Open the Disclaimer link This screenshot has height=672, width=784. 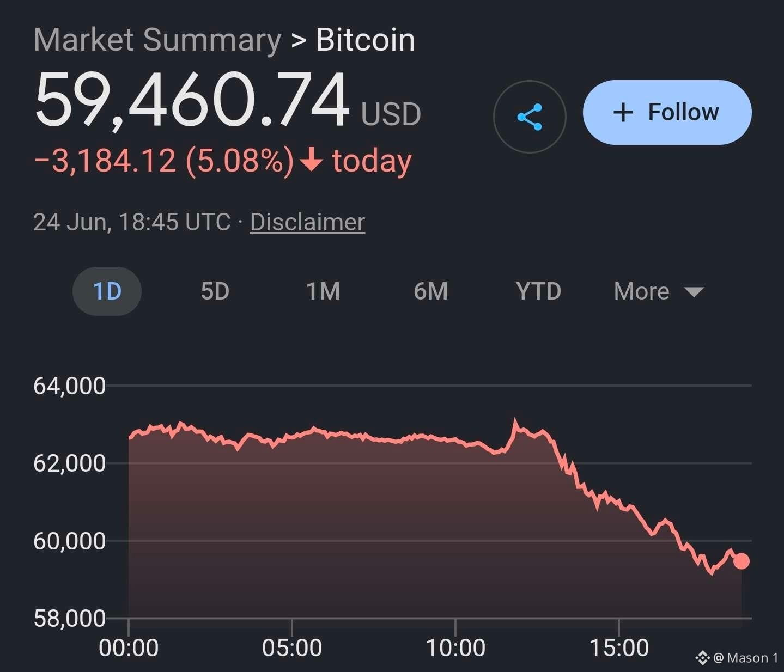[307, 222]
